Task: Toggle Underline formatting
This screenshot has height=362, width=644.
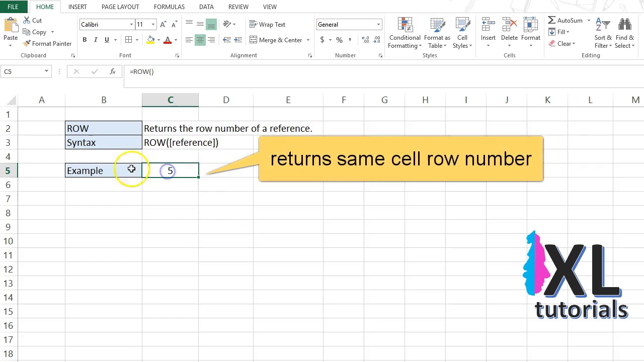Action: [x=107, y=40]
